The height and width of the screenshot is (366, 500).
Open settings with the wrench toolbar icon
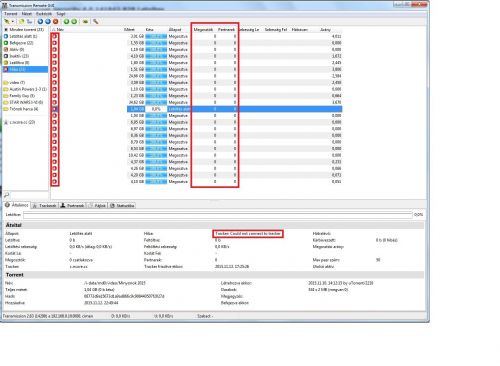click(x=96, y=22)
